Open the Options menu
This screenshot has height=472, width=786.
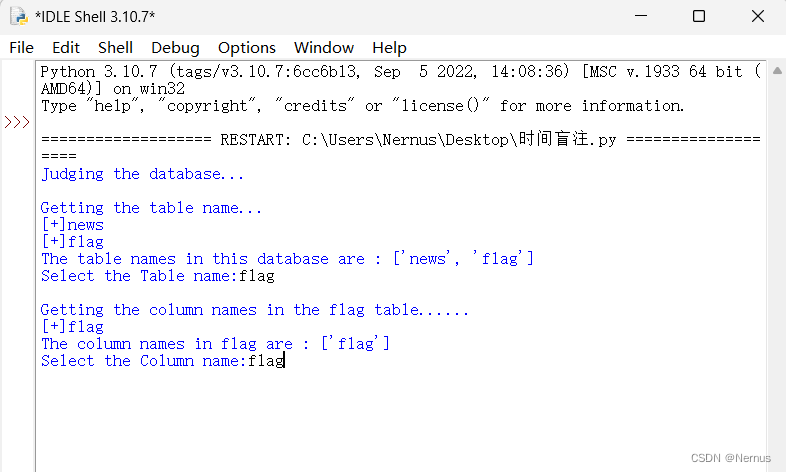click(247, 48)
